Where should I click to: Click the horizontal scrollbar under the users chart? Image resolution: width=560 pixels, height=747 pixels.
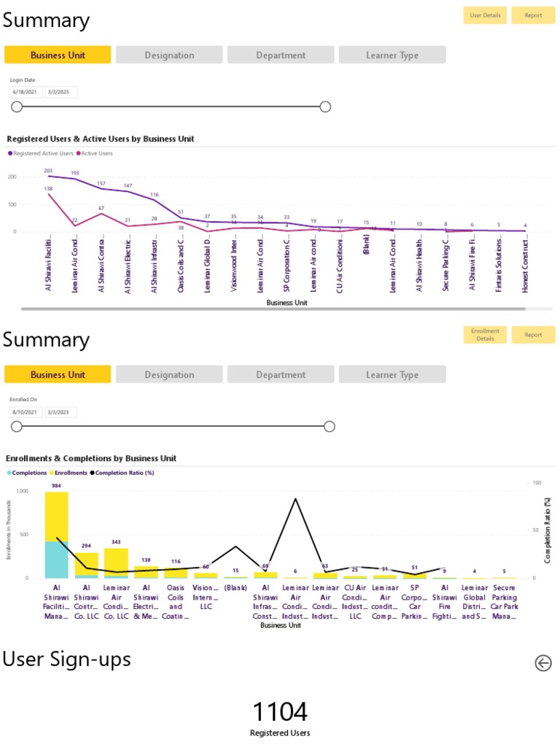click(x=273, y=309)
